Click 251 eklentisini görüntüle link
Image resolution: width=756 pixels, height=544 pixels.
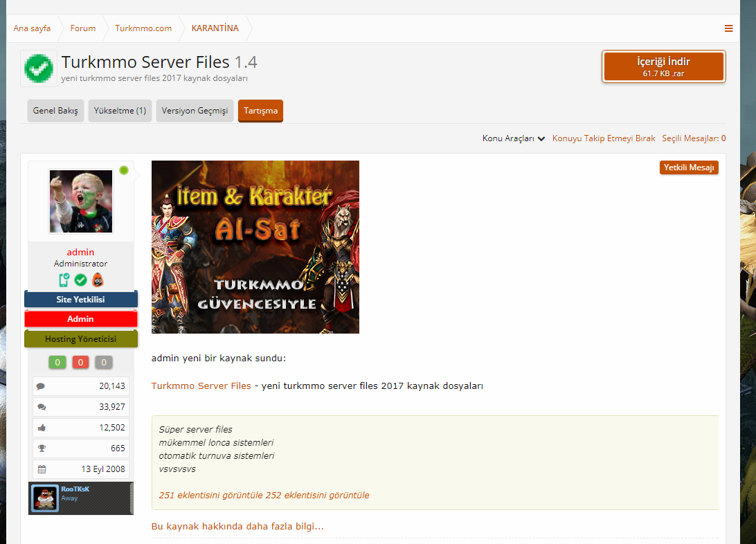[210, 496]
